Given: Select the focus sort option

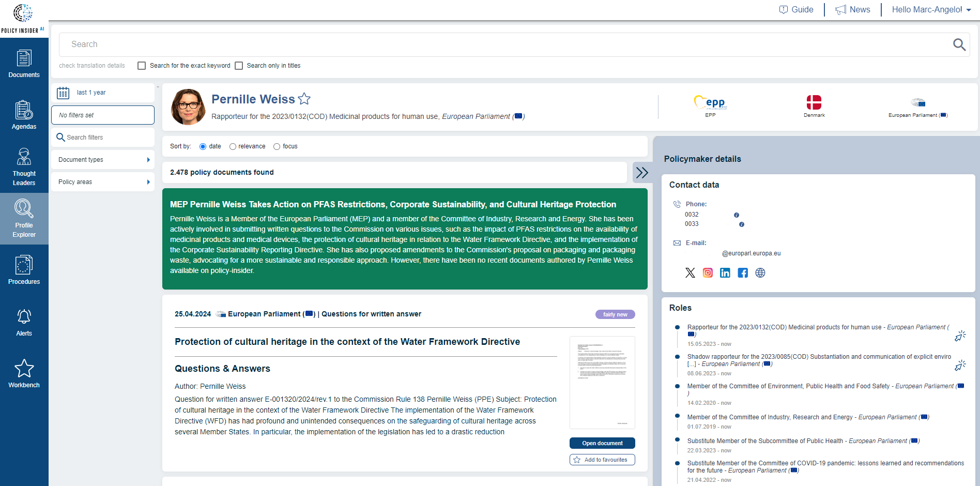Looking at the screenshot, I should tap(277, 147).
